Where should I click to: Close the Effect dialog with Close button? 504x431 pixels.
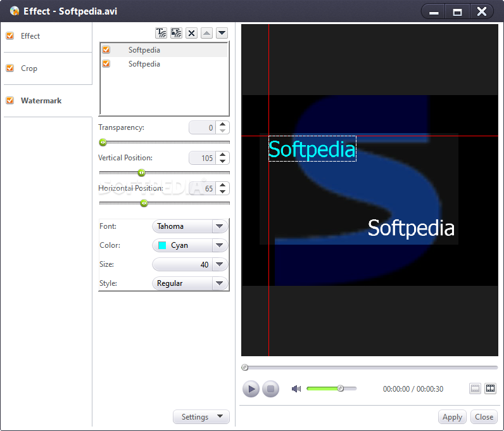484,417
